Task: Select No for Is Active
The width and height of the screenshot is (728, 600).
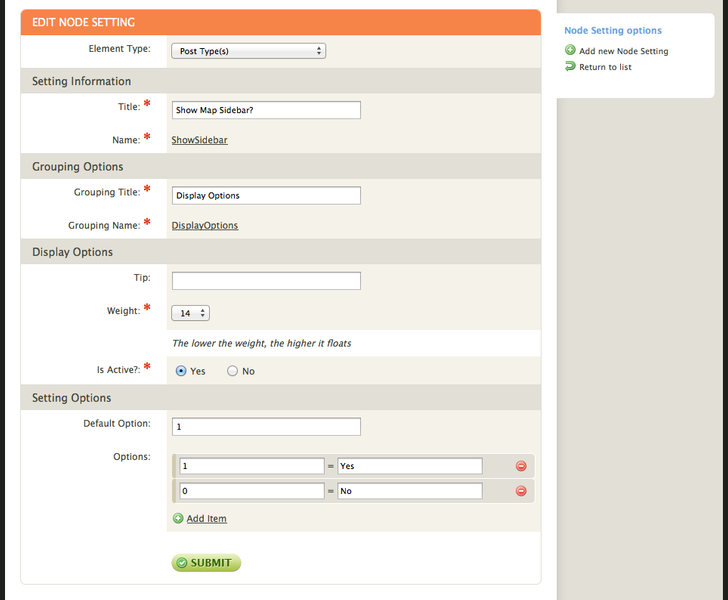Action: 232,371
